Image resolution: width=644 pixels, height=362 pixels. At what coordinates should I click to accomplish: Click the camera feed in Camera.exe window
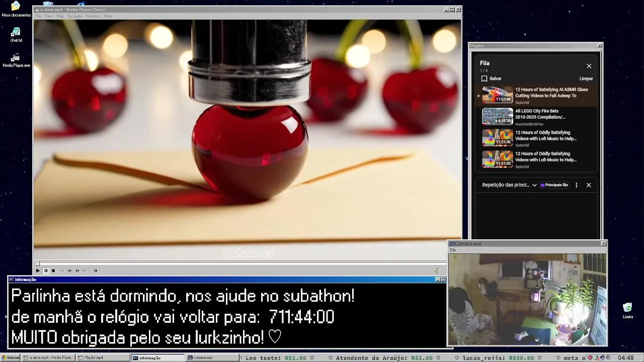[x=527, y=299]
